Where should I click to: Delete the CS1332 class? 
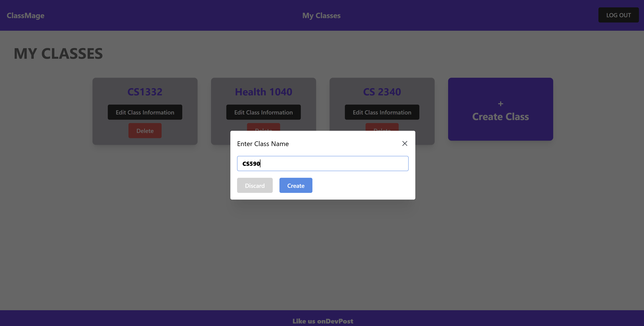click(x=145, y=131)
